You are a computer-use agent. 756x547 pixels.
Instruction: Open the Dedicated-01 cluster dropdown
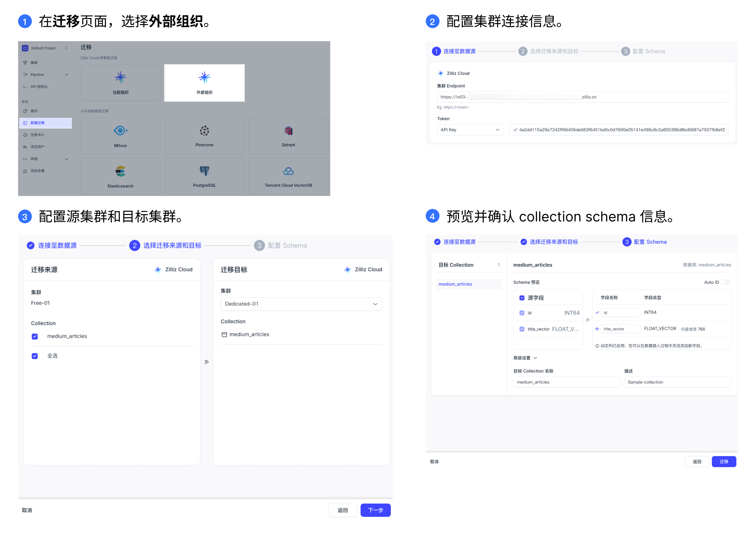pos(301,304)
